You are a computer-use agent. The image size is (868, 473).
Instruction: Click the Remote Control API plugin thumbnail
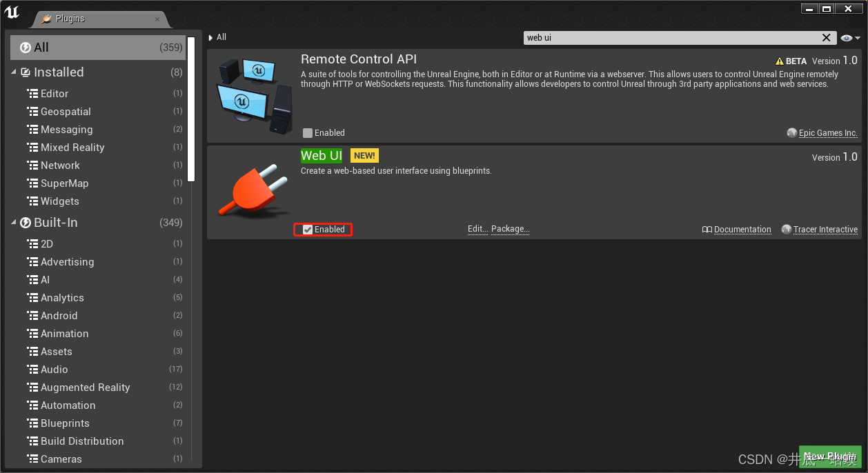click(x=254, y=96)
